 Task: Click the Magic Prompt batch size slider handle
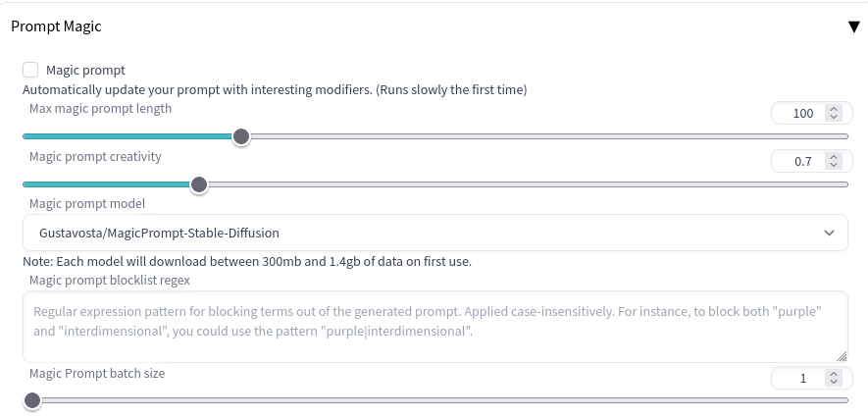(x=32, y=400)
